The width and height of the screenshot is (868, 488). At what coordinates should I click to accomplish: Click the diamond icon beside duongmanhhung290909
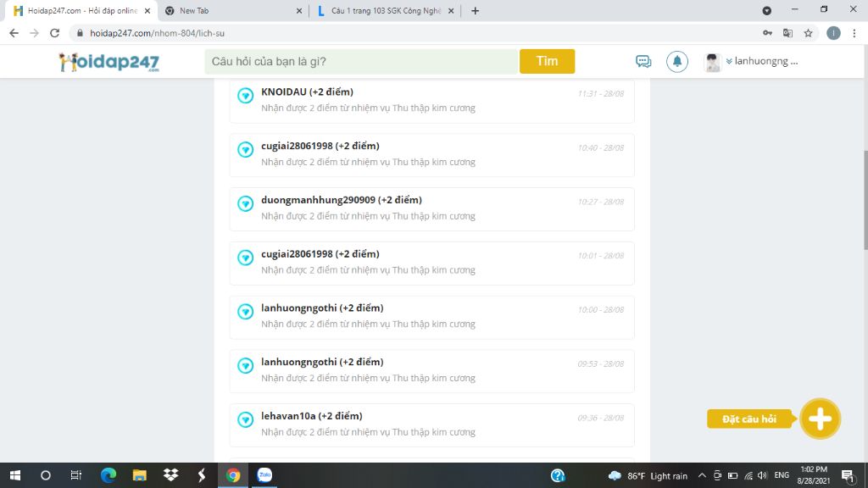point(245,203)
